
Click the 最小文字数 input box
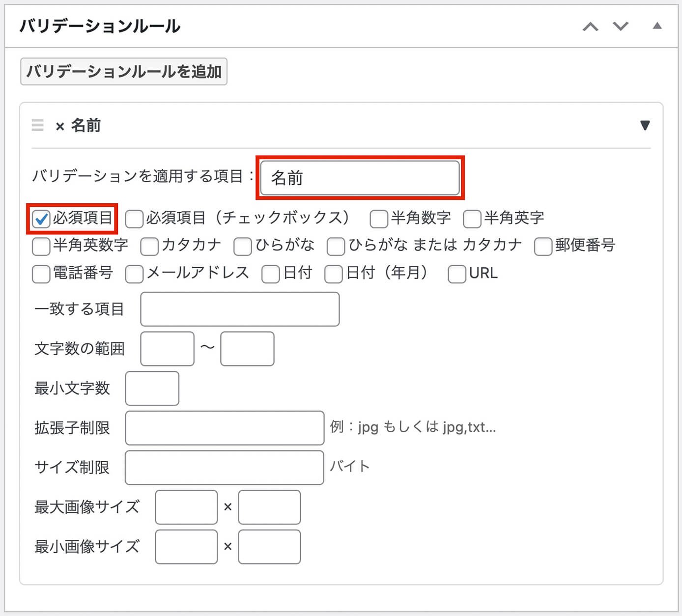(x=152, y=388)
